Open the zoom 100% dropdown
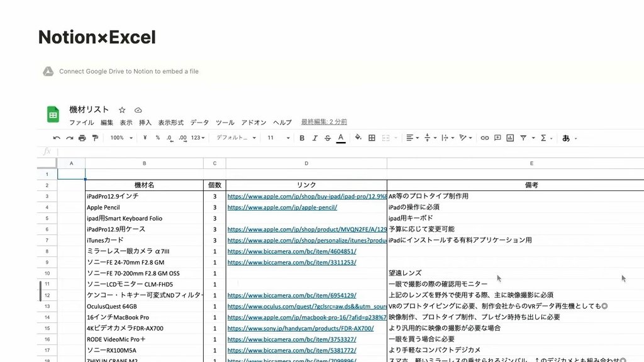This screenshot has width=644, height=362. tap(121, 138)
